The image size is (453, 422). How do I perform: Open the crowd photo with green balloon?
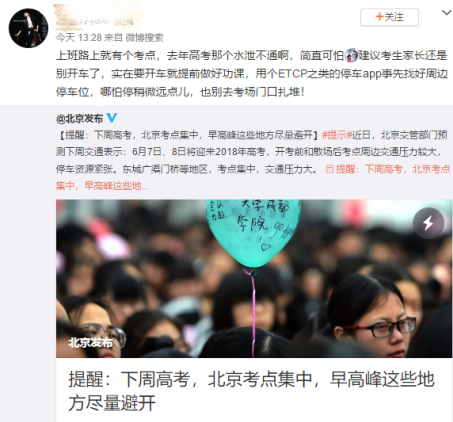[254, 279]
